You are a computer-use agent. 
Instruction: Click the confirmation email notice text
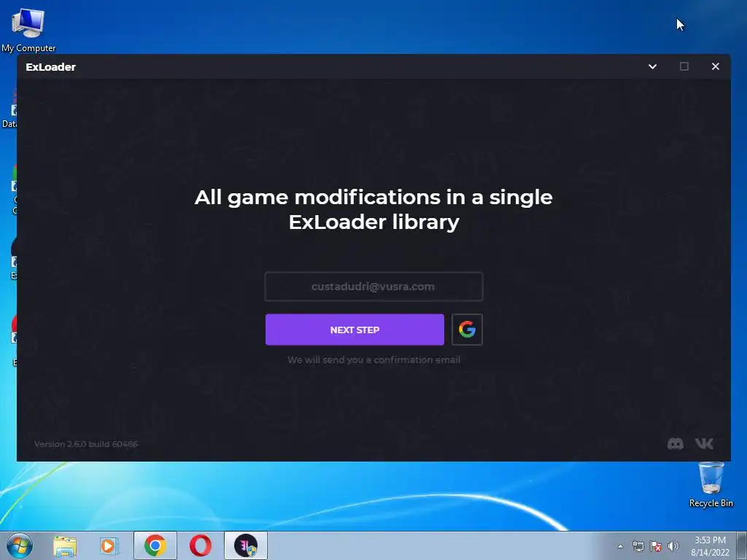tap(373, 360)
